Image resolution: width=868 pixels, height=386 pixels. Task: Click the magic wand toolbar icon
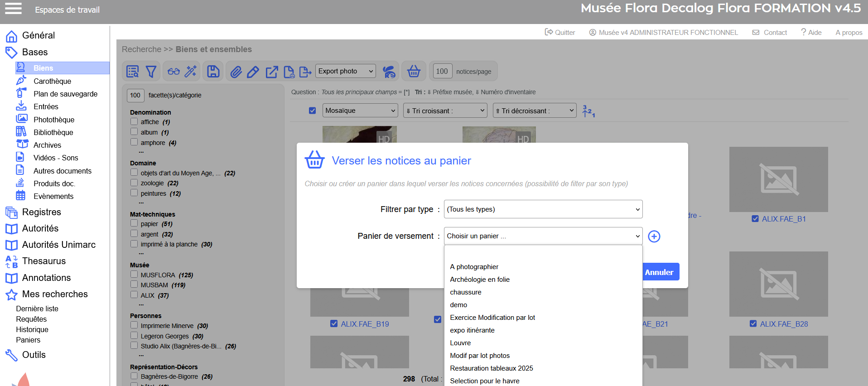pyautogui.click(x=191, y=72)
